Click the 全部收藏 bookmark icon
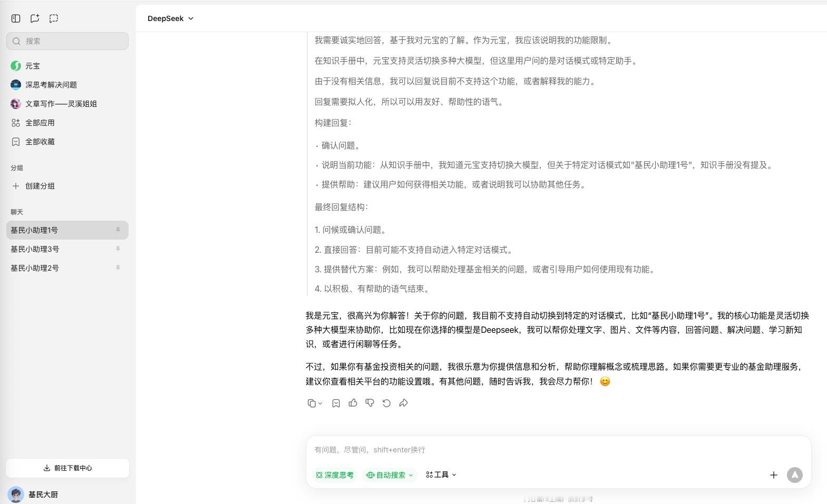The image size is (827, 504). [16, 142]
